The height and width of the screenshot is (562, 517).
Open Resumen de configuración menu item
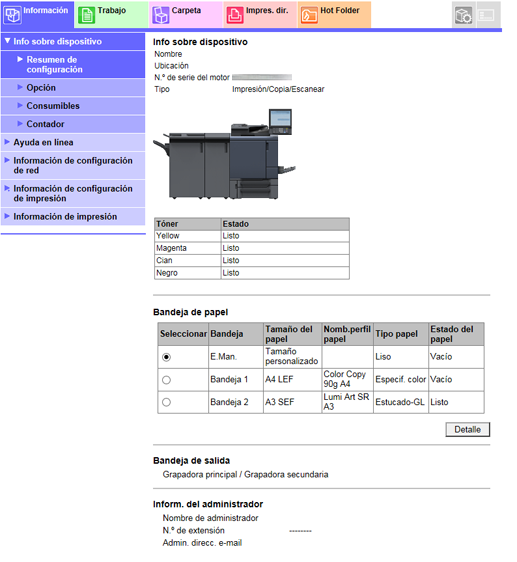(x=73, y=64)
